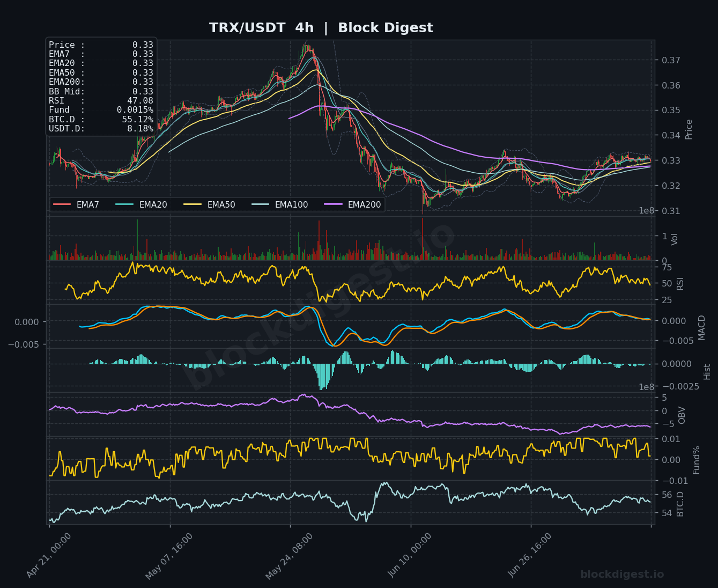The width and height of the screenshot is (718, 588).
Task: Click the BTC.D value 55.12% in info box
Action: [x=137, y=119]
